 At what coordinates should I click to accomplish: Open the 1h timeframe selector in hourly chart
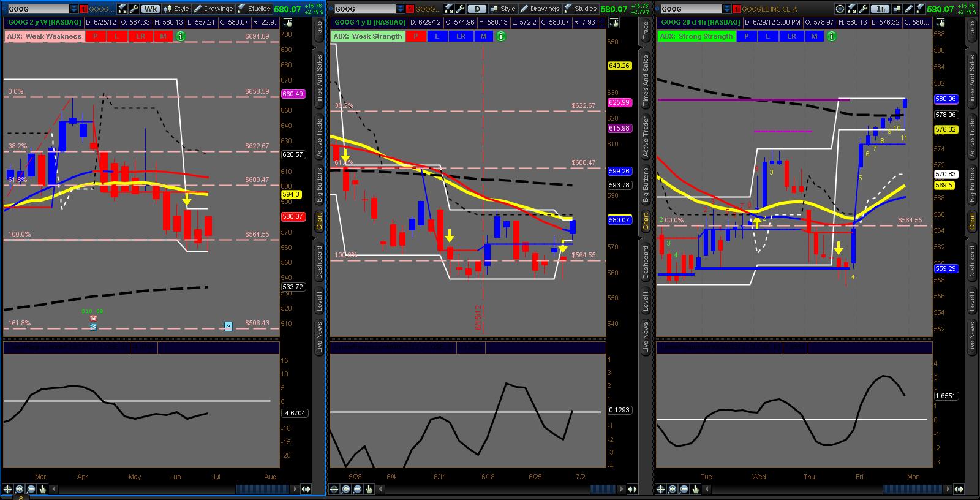[x=881, y=9]
